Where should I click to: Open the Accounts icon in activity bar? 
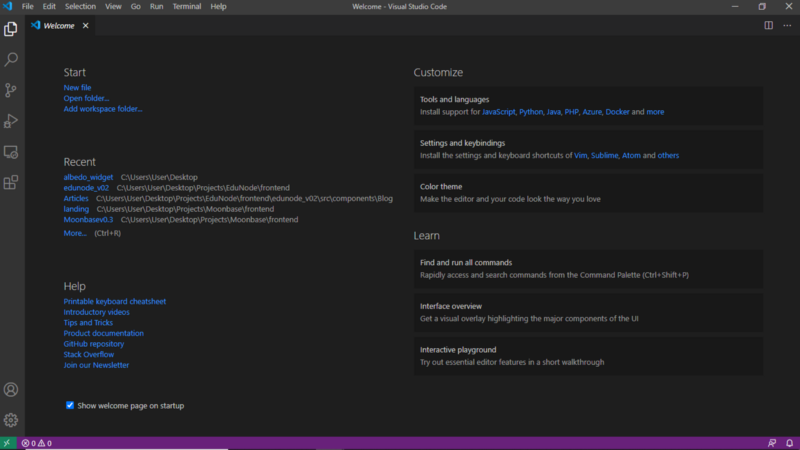11,390
